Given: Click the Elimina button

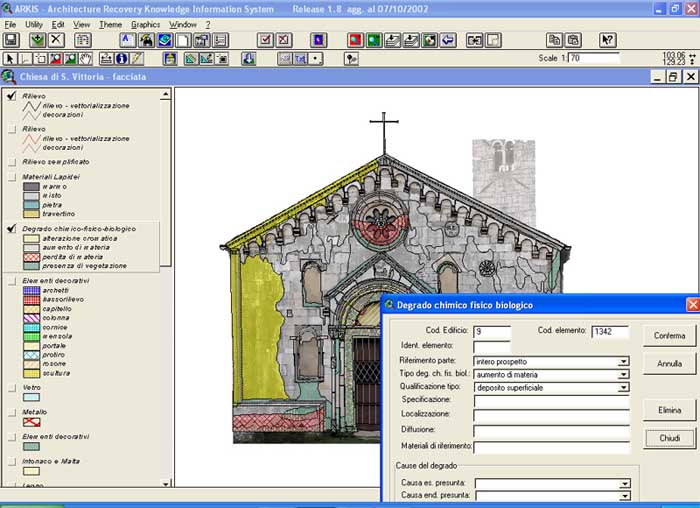Looking at the screenshot, I should (x=669, y=410).
